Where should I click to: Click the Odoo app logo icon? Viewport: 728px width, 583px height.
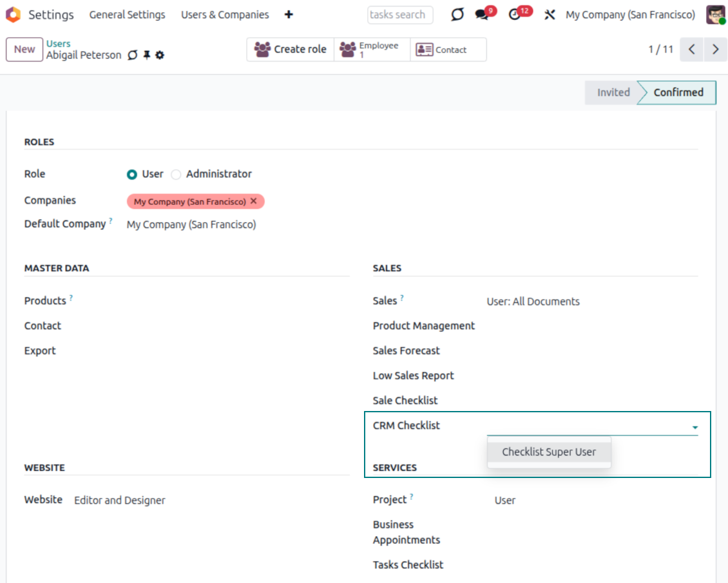point(13,14)
